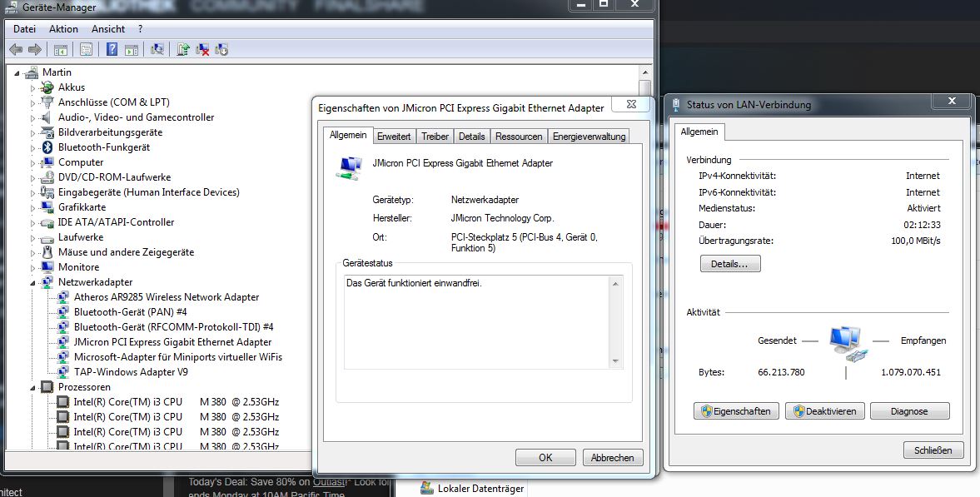Select JMicron PCI Express Gigabit Ethernet Adapter row
980x497 pixels.
click(x=172, y=343)
